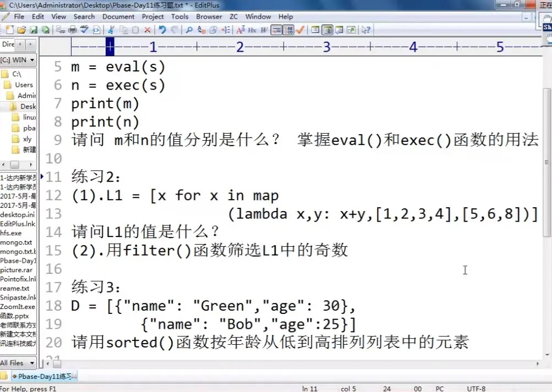Save the file with floppy disk icon
The height and width of the screenshot is (392, 552).
coord(34,30)
